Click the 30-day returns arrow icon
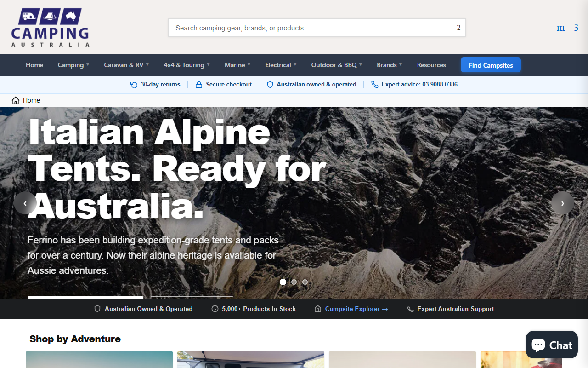 (x=134, y=85)
